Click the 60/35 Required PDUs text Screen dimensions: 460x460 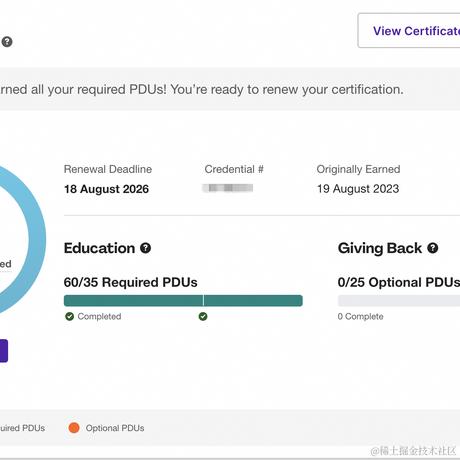131,282
